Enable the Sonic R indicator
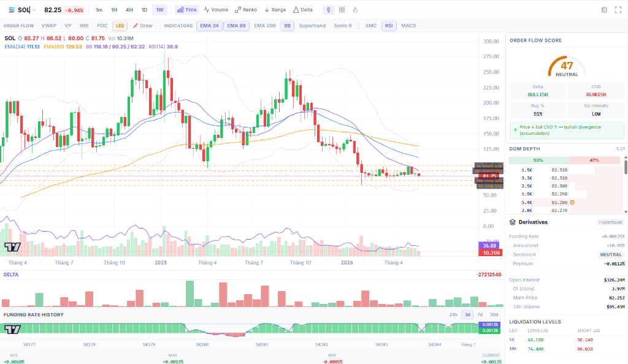The height and width of the screenshot is (364, 628). tap(343, 26)
